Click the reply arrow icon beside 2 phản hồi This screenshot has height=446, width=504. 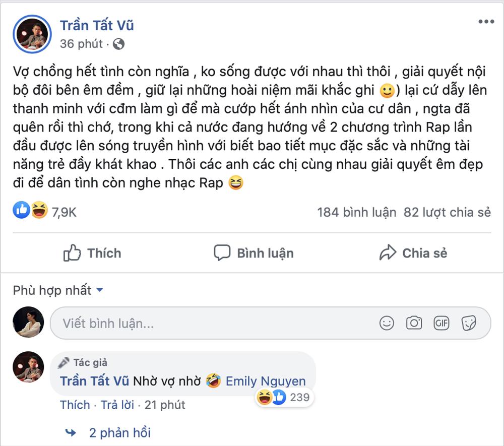click(x=71, y=432)
